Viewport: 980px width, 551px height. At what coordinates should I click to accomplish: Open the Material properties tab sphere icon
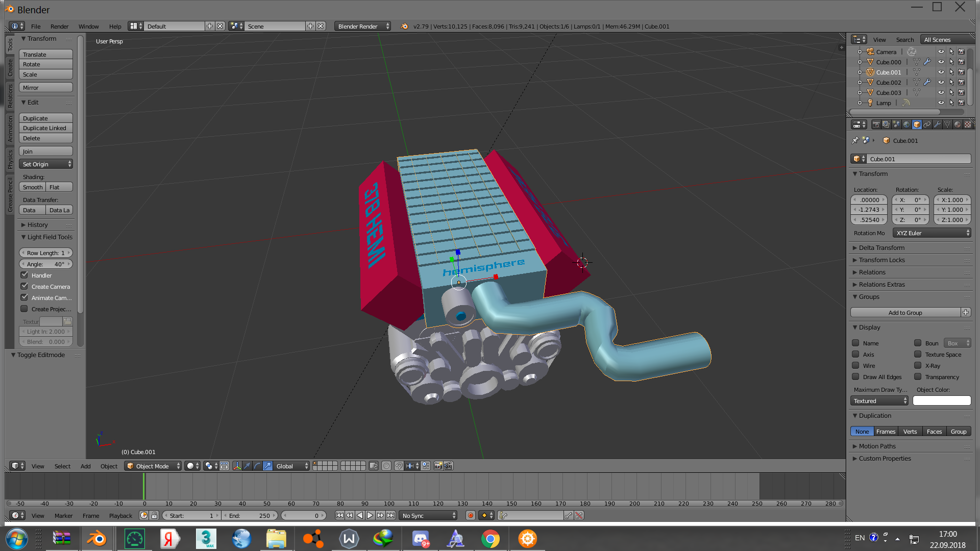coord(958,124)
